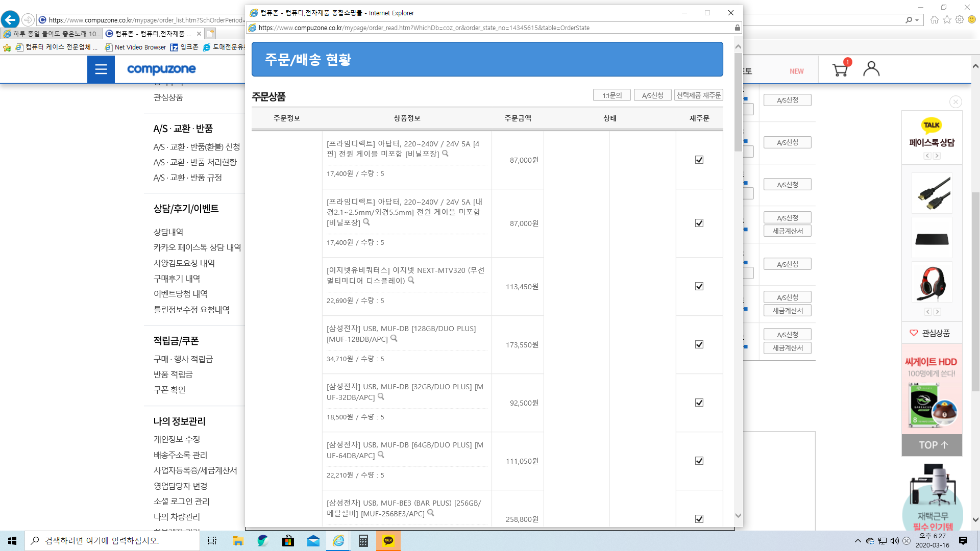980x551 pixels.
Task: Click TOP button on right sidebar
Action: [x=932, y=445]
